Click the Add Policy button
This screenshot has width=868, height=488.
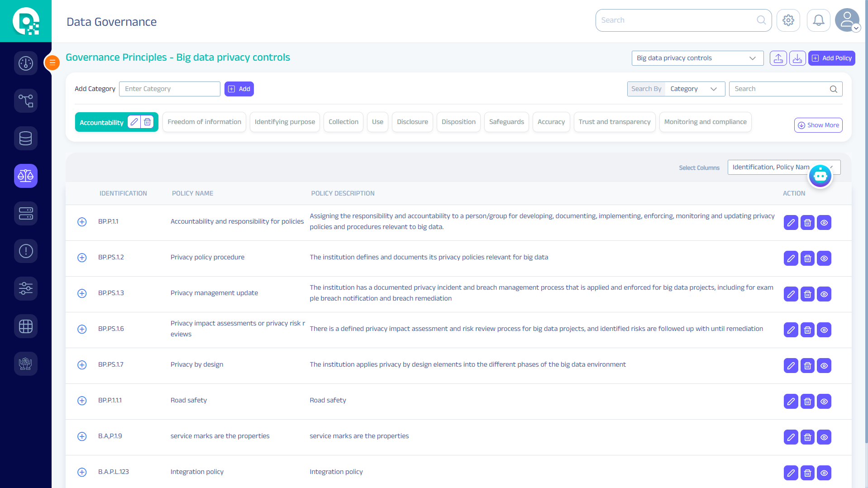pyautogui.click(x=831, y=58)
